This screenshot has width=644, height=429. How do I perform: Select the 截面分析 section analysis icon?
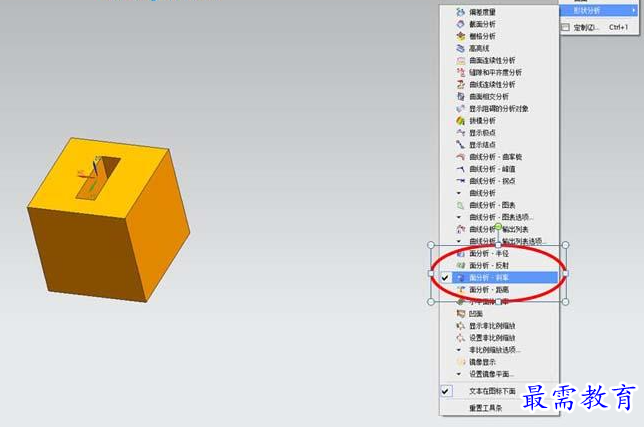click(460, 24)
